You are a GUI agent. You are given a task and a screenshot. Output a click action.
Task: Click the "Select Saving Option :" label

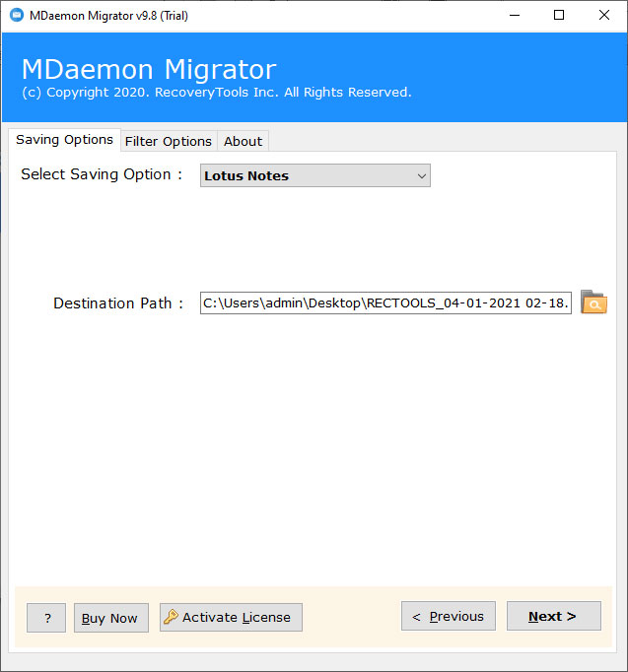pyautogui.click(x=102, y=174)
